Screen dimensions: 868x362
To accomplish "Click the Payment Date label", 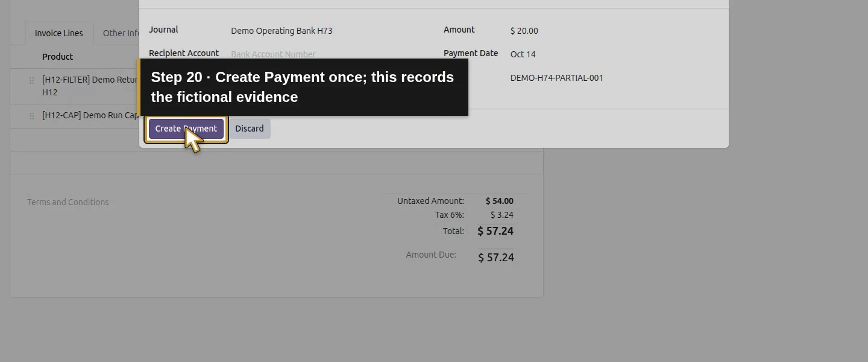I will 471,53.
